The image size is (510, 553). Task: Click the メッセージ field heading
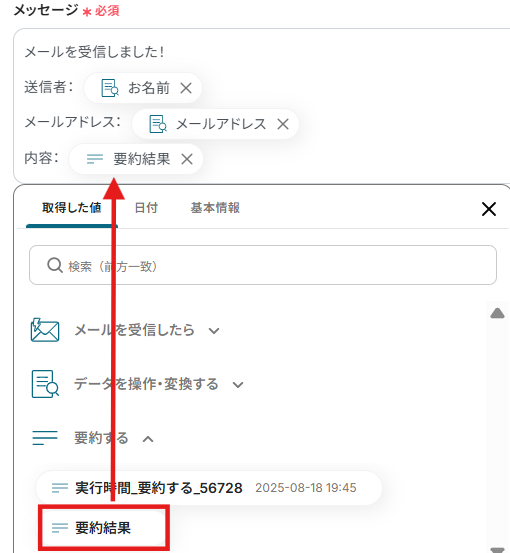coord(46,10)
